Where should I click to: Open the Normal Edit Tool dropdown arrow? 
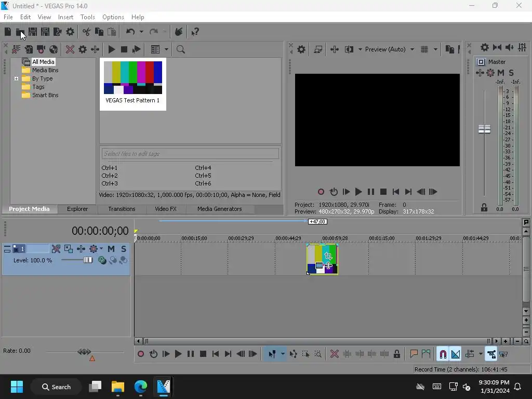(x=283, y=354)
